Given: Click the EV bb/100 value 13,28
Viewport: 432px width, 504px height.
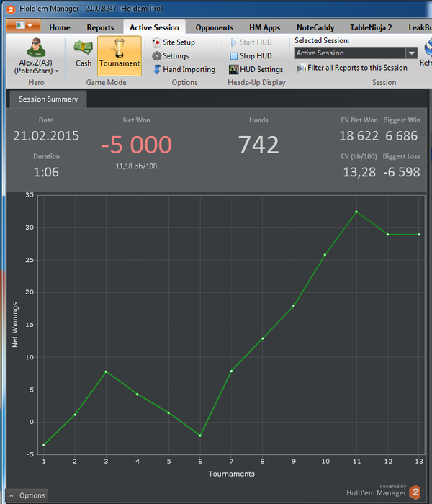Looking at the screenshot, I should [x=359, y=172].
